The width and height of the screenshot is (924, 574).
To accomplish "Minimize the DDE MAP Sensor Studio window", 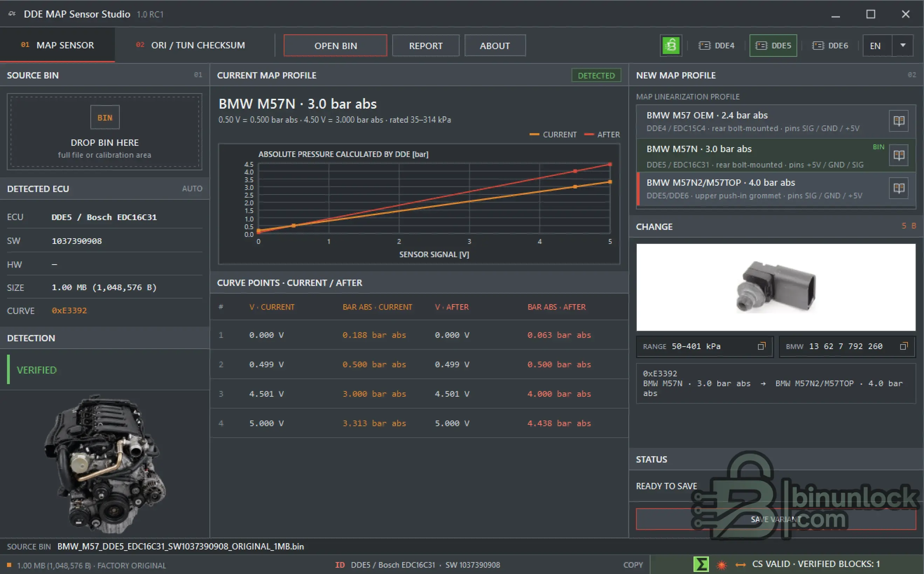I will (x=836, y=14).
